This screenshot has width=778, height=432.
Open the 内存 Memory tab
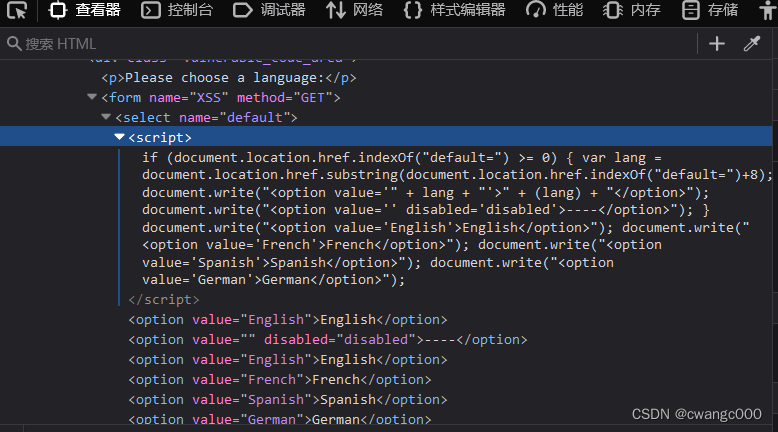[632, 10]
